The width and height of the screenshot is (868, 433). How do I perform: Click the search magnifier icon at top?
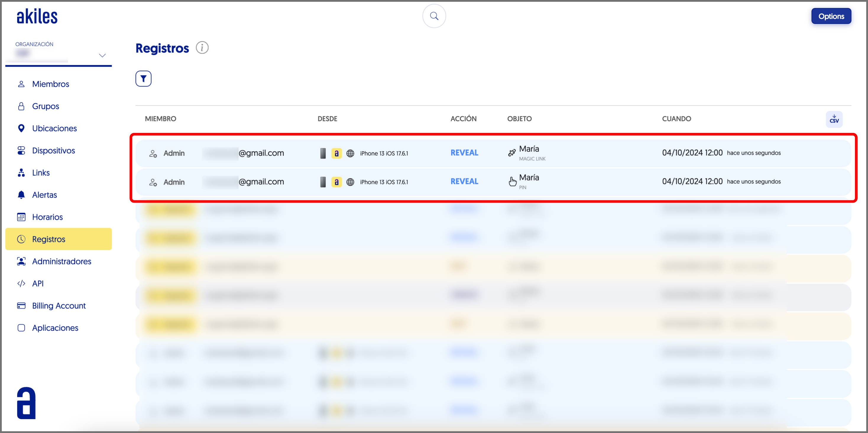click(x=434, y=16)
